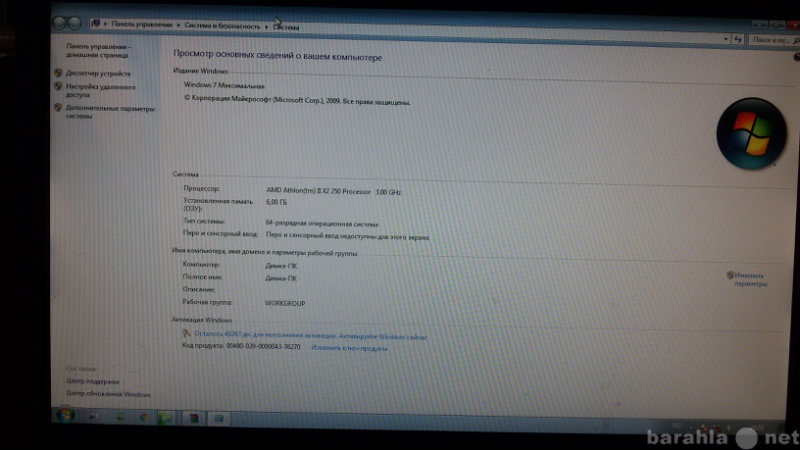This screenshot has width=800, height=450.
Task: Click the Control Panel icon in address bar
Action: [95, 23]
